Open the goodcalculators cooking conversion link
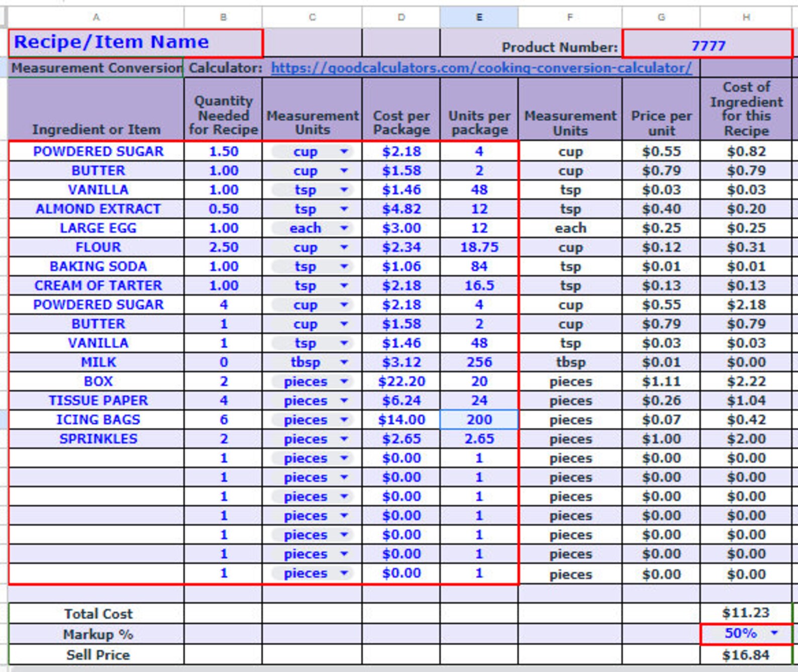This screenshot has width=798, height=672. [x=481, y=68]
